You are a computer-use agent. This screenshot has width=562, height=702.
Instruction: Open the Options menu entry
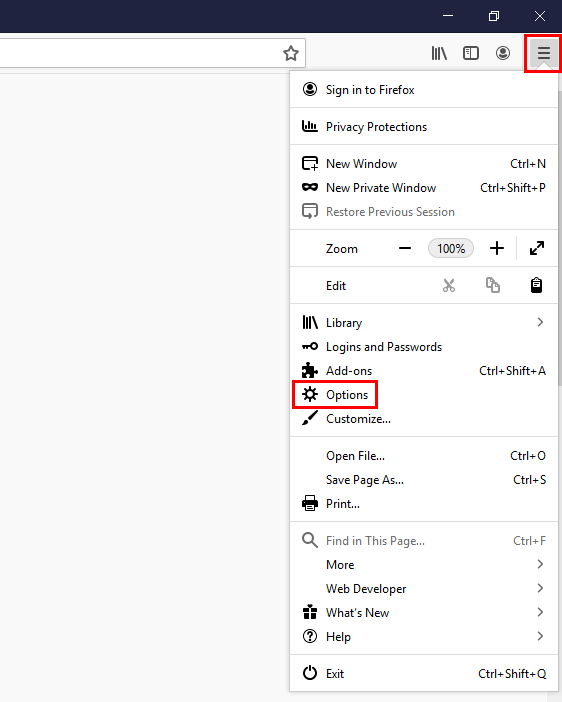pyautogui.click(x=424, y=394)
